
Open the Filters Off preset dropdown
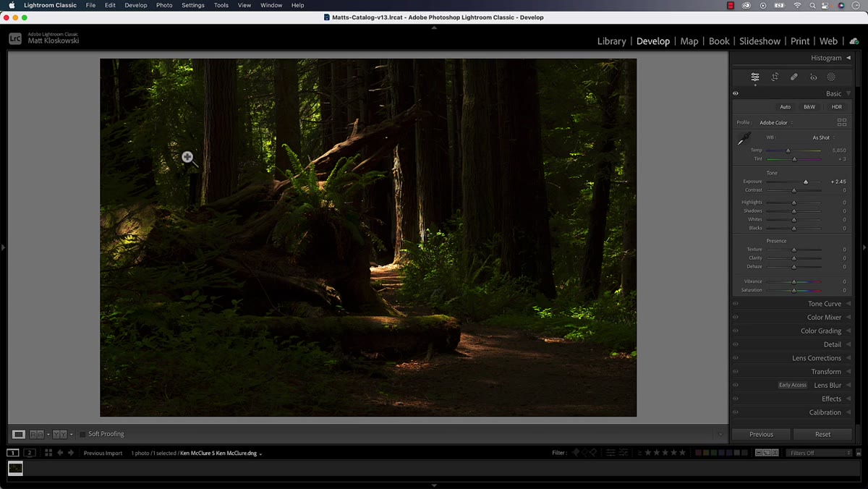click(819, 453)
